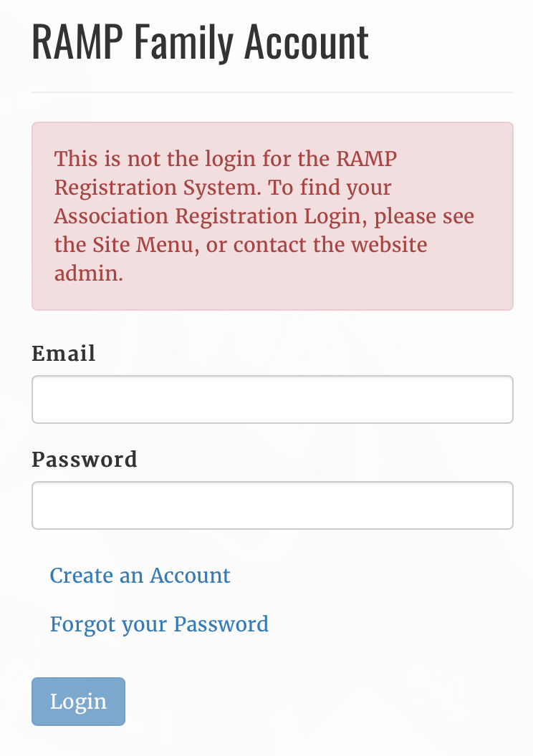Submit the form with Login
This screenshot has width=533, height=756.
[x=78, y=702]
